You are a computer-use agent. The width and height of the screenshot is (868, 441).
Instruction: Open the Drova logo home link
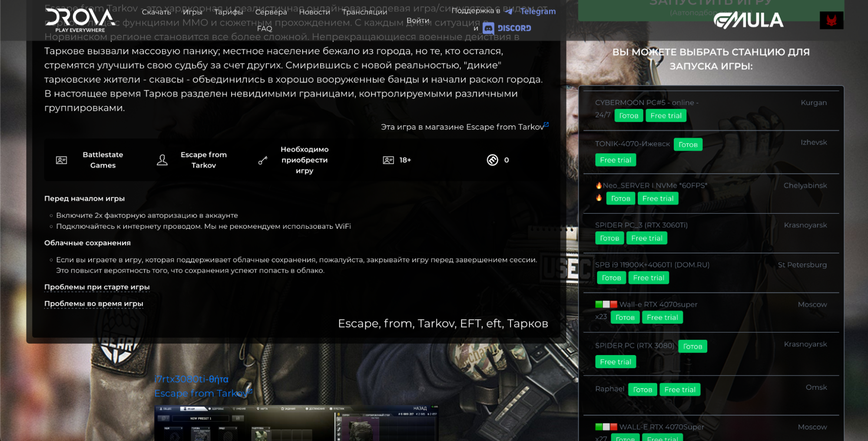80,20
